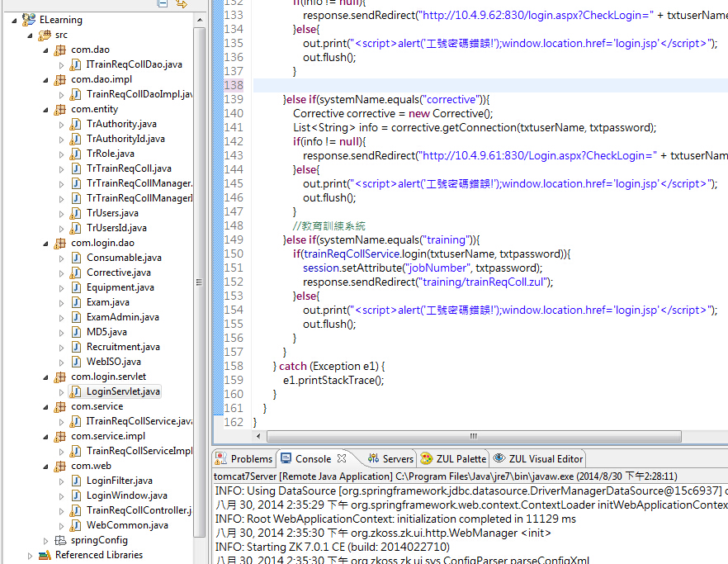This screenshot has width=728, height=564.
Task: Click the com.dao.impl package icon
Action: click(60, 79)
